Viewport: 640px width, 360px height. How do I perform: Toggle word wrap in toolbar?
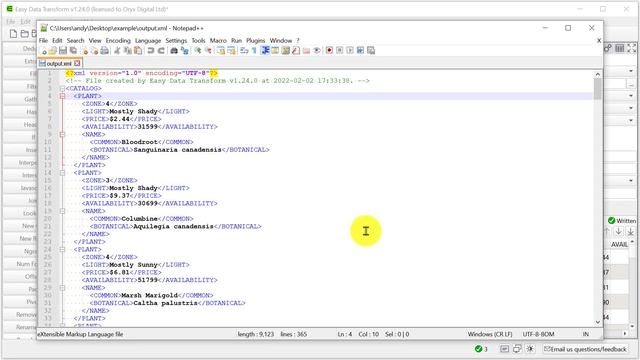click(x=244, y=50)
